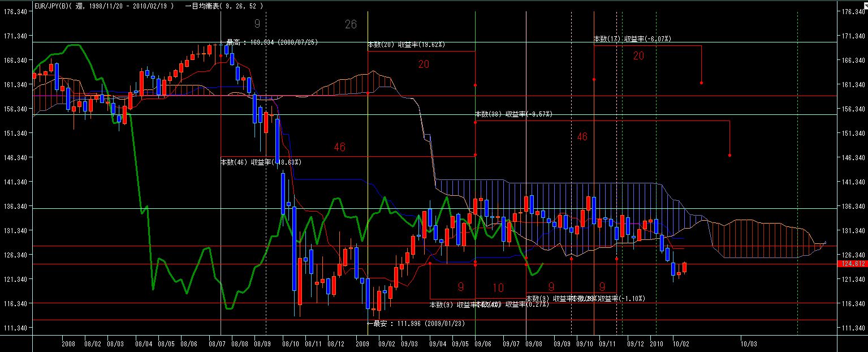
Task: Click the 本数(17) 収益率(-6.07%) annotation
Action: click(632, 38)
